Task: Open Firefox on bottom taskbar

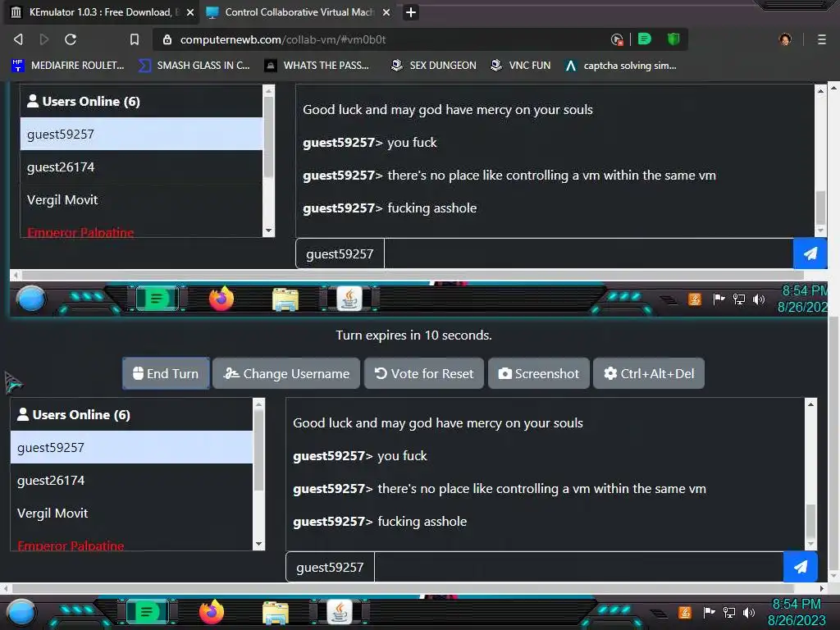Action: [211, 612]
